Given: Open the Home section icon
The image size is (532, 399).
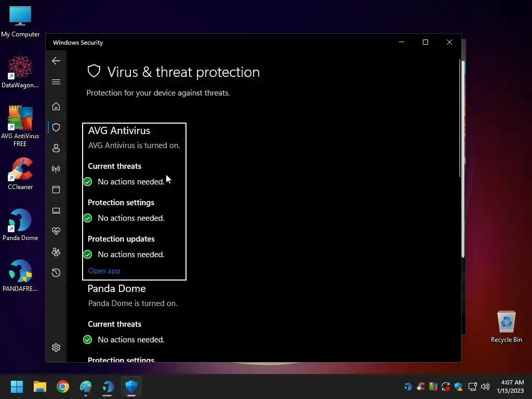Looking at the screenshot, I should [x=56, y=107].
